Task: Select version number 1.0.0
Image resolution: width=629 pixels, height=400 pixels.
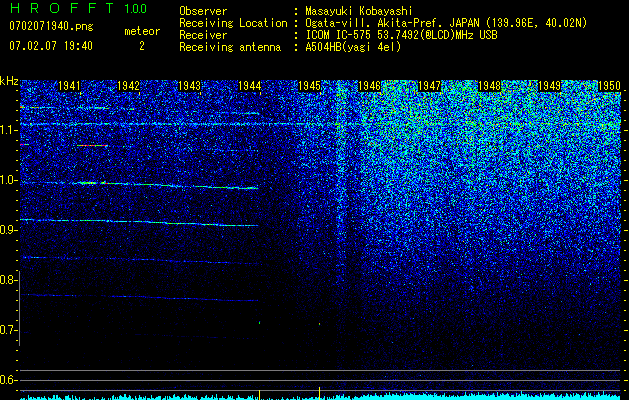Action: click(136, 8)
